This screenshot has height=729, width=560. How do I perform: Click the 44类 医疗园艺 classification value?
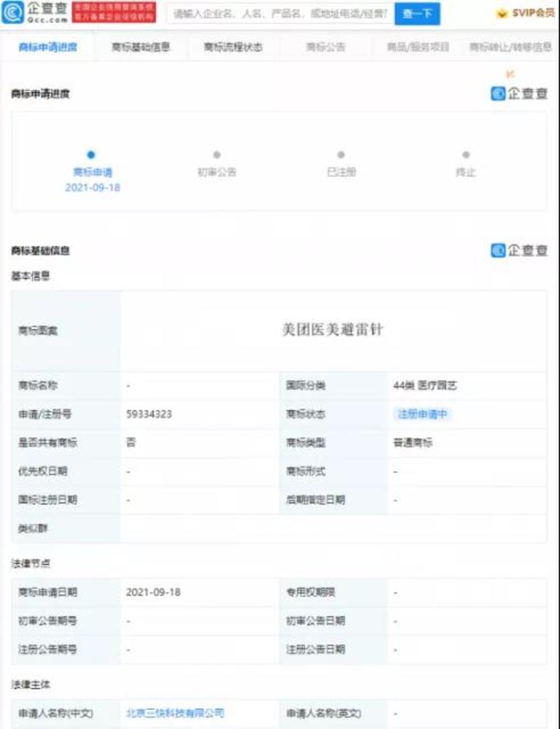pos(425,386)
